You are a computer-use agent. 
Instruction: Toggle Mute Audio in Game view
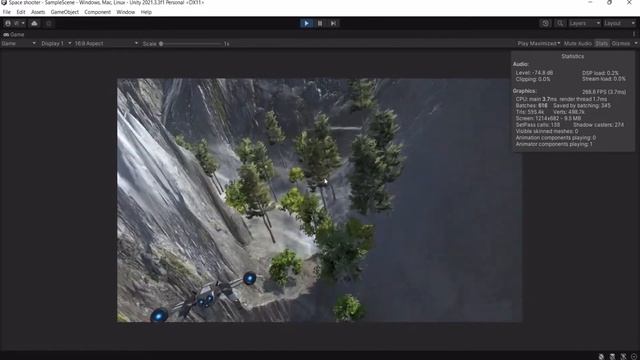tap(578, 43)
